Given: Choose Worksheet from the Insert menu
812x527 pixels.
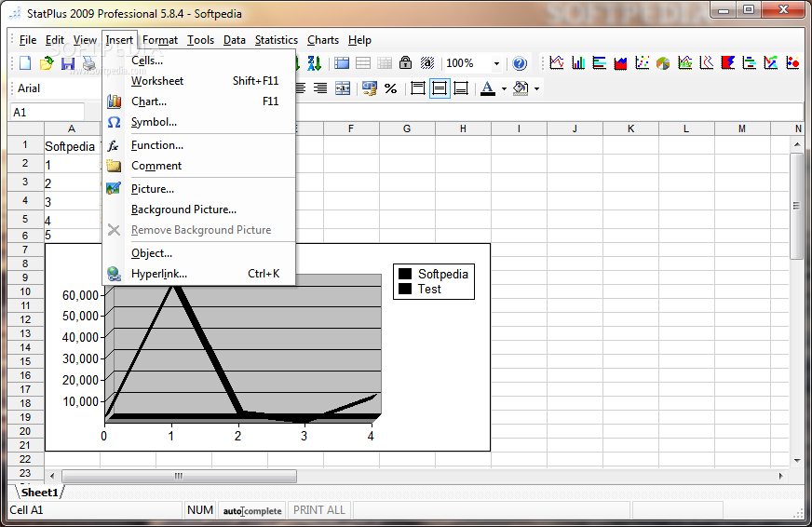Looking at the screenshot, I should 199,81.
